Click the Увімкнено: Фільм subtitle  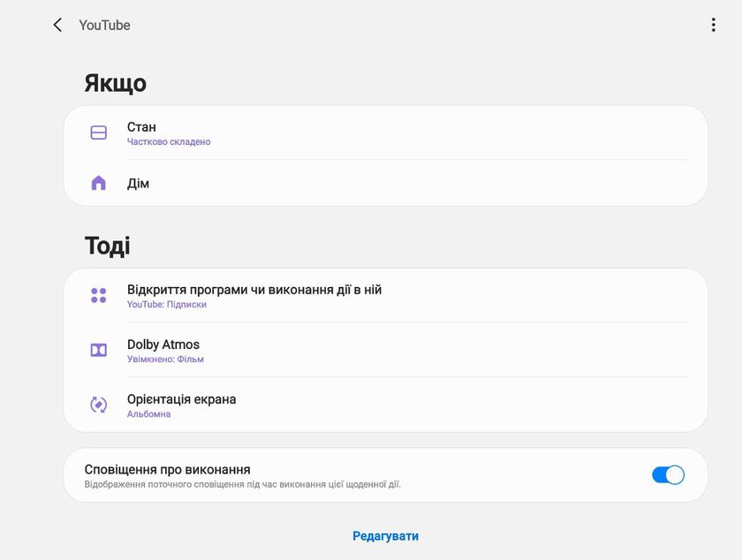coord(165,359)
